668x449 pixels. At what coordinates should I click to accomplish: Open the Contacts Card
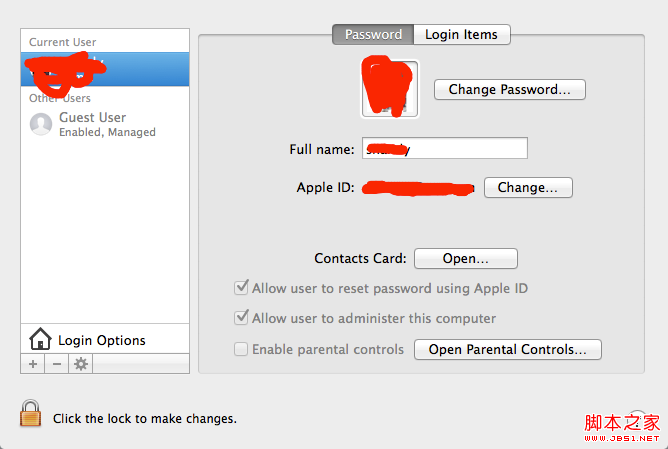(x=465, y=258)
